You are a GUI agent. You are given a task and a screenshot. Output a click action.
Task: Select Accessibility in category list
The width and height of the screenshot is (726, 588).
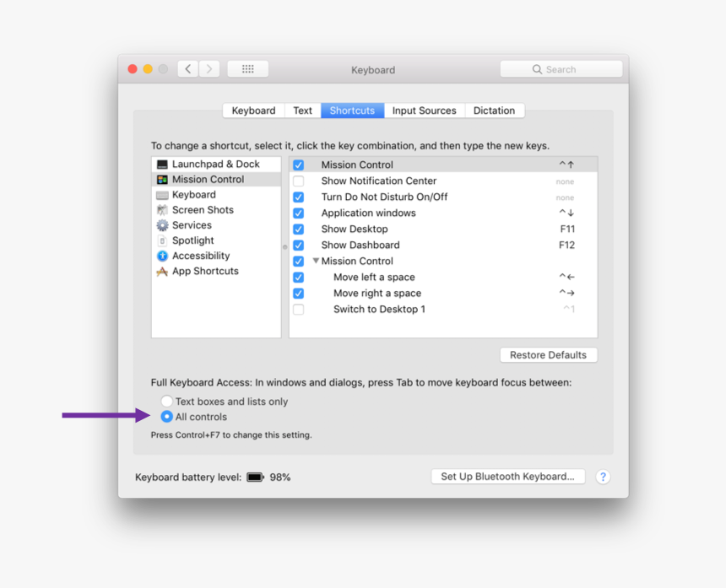216,256
